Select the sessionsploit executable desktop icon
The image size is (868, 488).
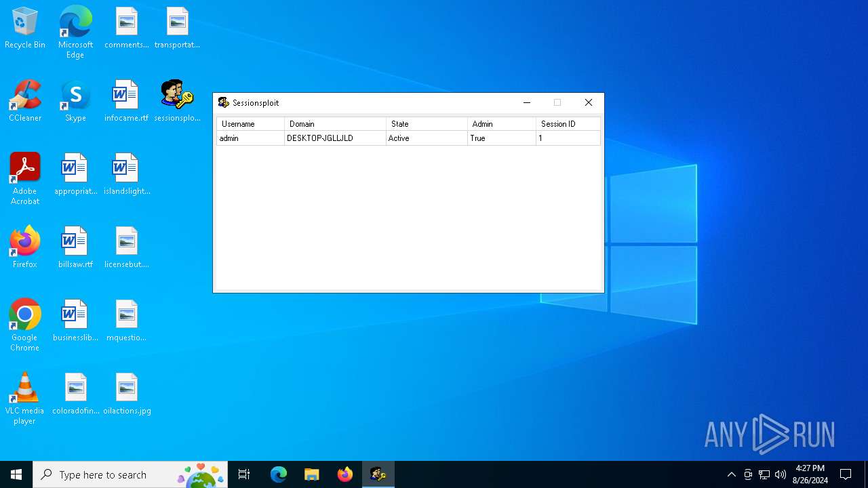tap(177, 101)
